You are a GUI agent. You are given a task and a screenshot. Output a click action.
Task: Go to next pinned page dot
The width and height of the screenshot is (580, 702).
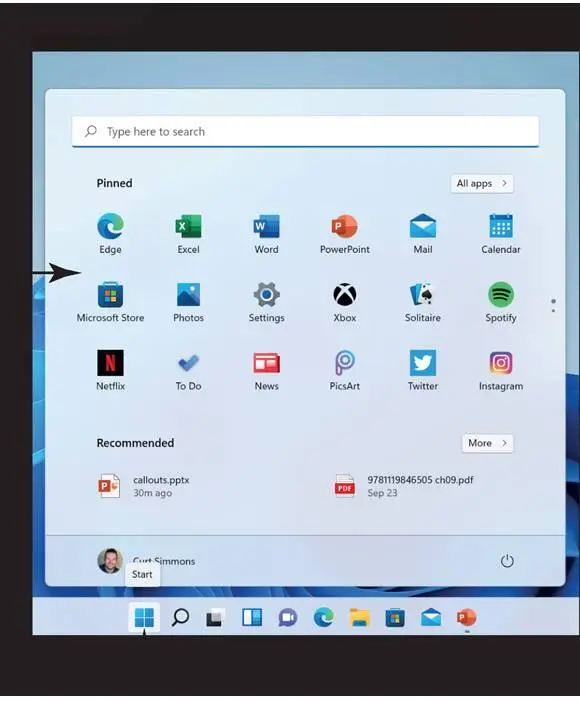pyautogui.click(x=554, y=311)
